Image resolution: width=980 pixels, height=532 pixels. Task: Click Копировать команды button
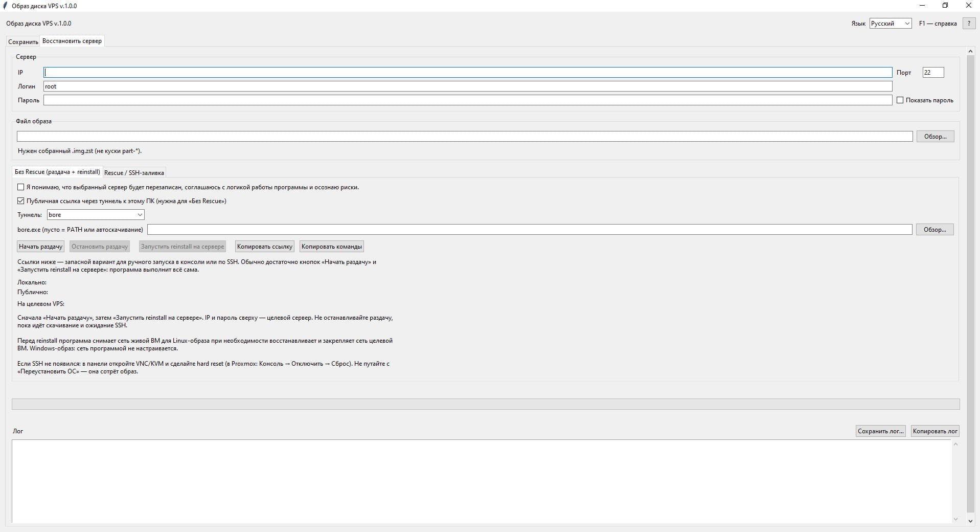[x=332, y=247]
